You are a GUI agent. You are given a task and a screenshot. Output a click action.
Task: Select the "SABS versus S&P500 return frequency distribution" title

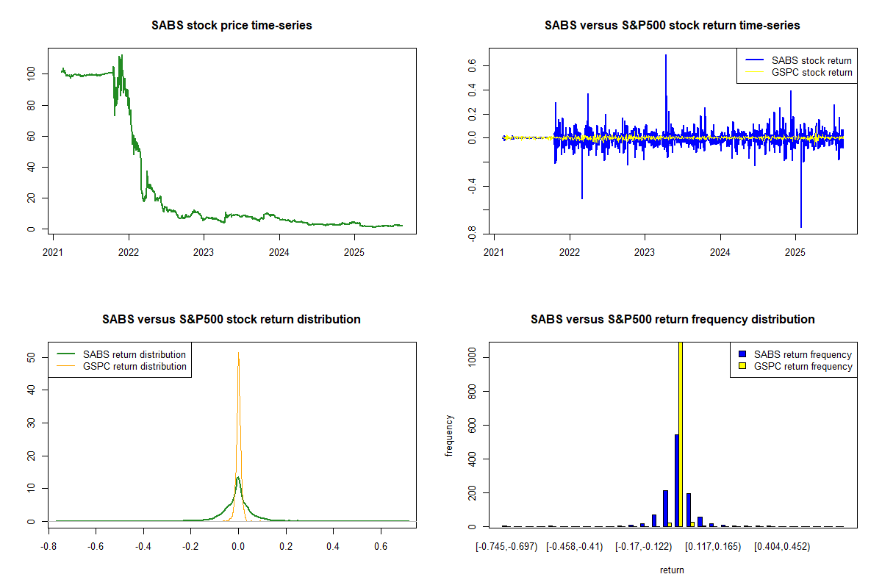coord(672,320)
